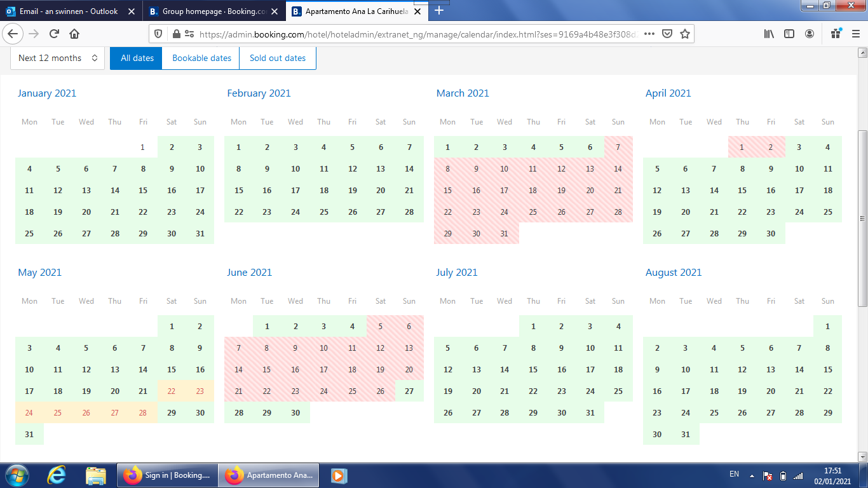Viewport: 868px width, 488px height.
Task: Bookmark this page with the star icon
Action: [x=684, y=34]
